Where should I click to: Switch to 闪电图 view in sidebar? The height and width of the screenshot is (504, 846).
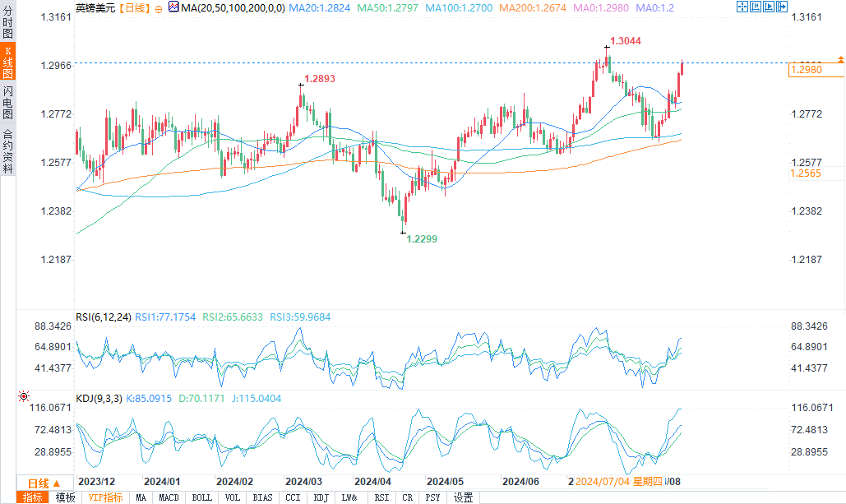(7, 102)
